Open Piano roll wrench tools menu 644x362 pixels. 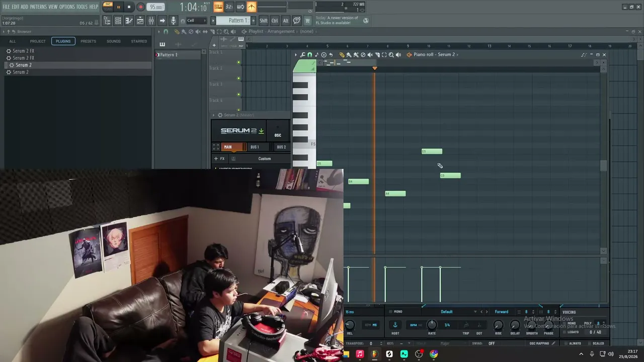(x=302, y=55)
